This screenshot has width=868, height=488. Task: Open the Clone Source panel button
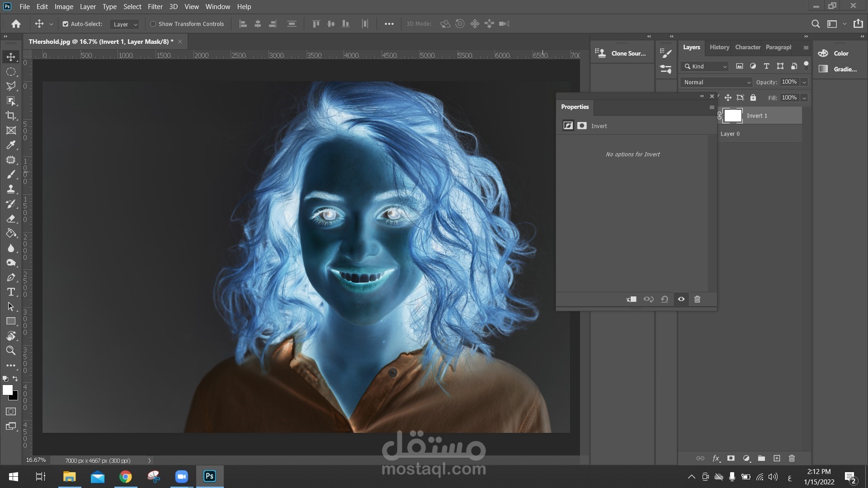tap(622, 53)
